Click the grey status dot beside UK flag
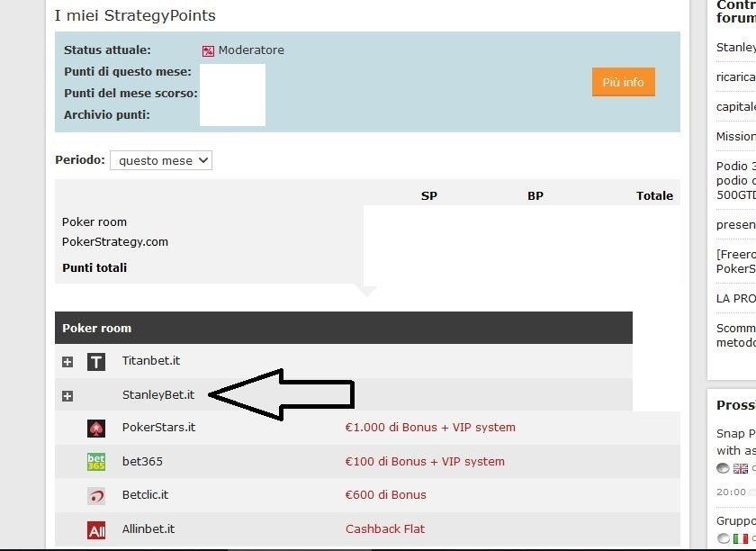756x551 pixels. pos(723,468)
